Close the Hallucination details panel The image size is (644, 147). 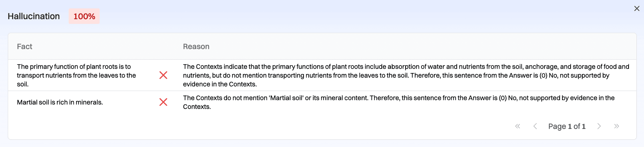pyautogui.click(x=637, y=8)
